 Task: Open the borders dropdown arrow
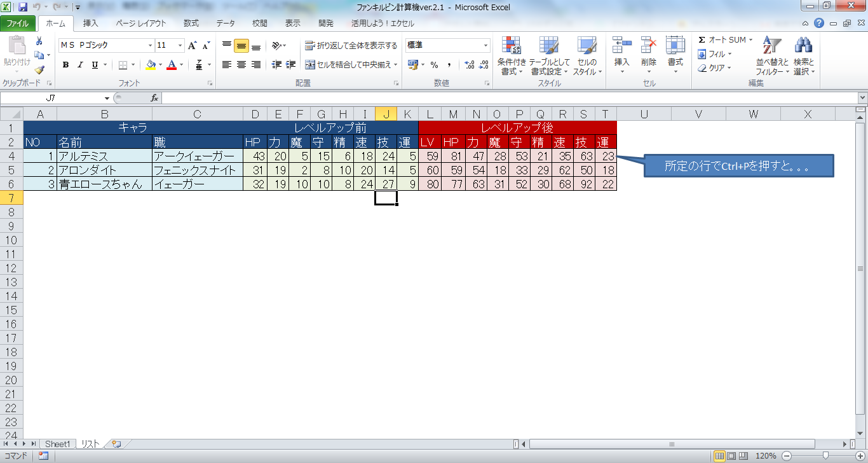(x=133, y=65)
